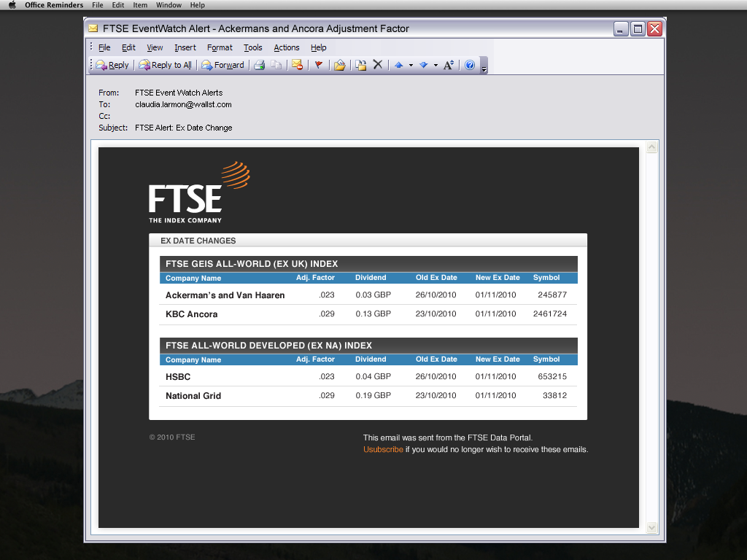The width and height of the screenshot is (747, 560).
Task: Click the FTSE logo in the email
Action: pyautogui.click(x=199, y=192)
